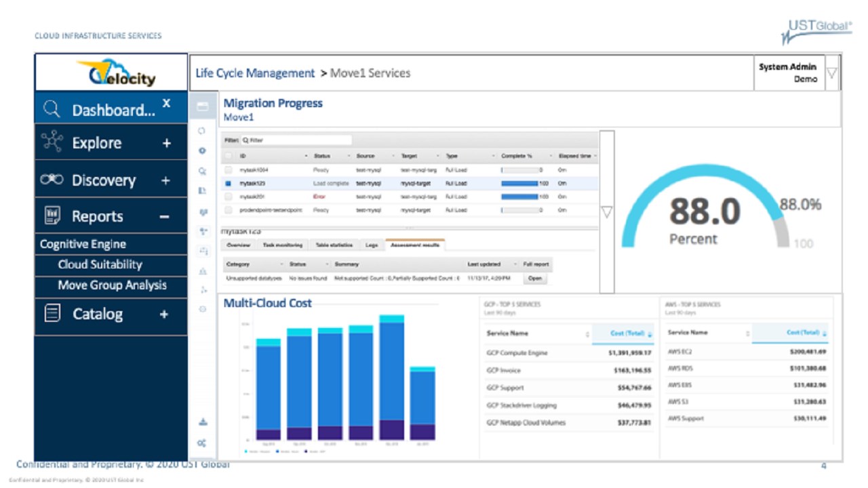The image size is (868, 488).
Task: Open the Table statistics tab
Action: pos(334,245)
